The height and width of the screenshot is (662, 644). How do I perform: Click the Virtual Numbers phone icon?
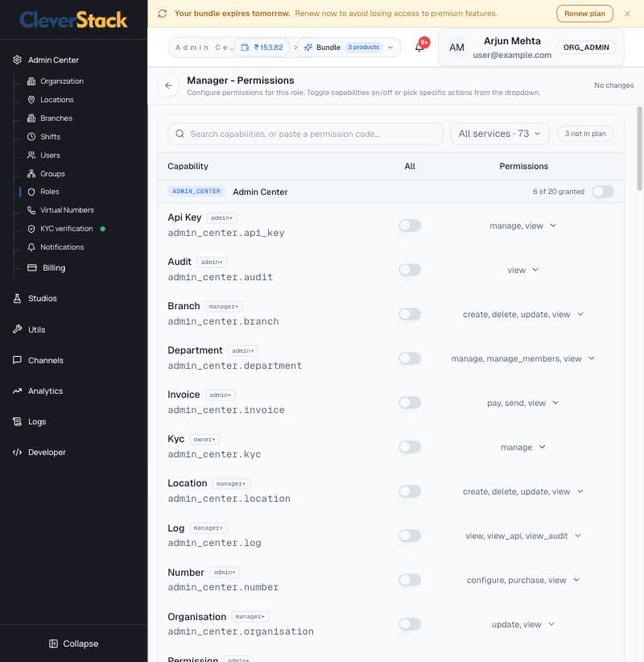point(31,210)
